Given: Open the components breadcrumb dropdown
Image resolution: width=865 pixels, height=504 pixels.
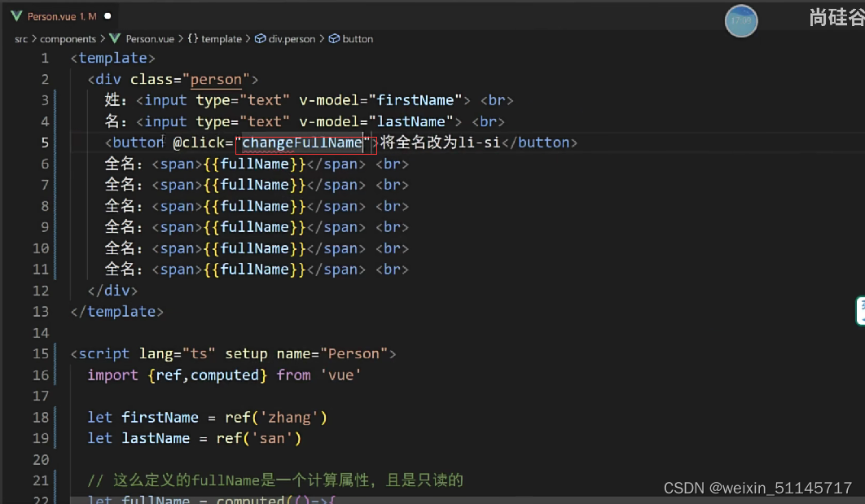Looking at the screenshot, I should coord(68,38).
